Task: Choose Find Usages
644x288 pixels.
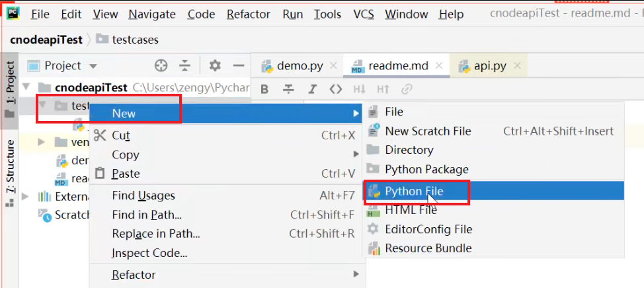Action: click(x=226, y=196)
